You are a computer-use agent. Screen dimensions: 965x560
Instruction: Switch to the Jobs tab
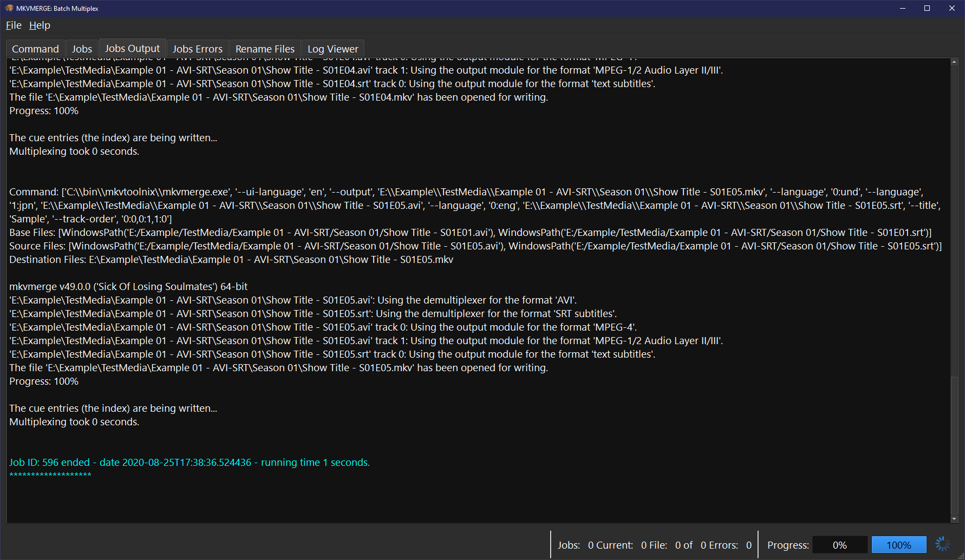point(82,48)
